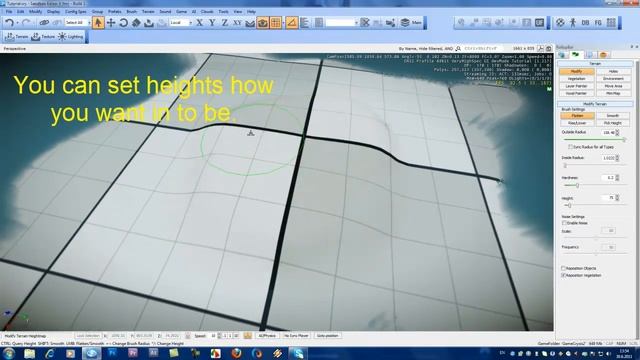
Task: Toggle Snap to objects and terrain
Action: click(263, 23)
